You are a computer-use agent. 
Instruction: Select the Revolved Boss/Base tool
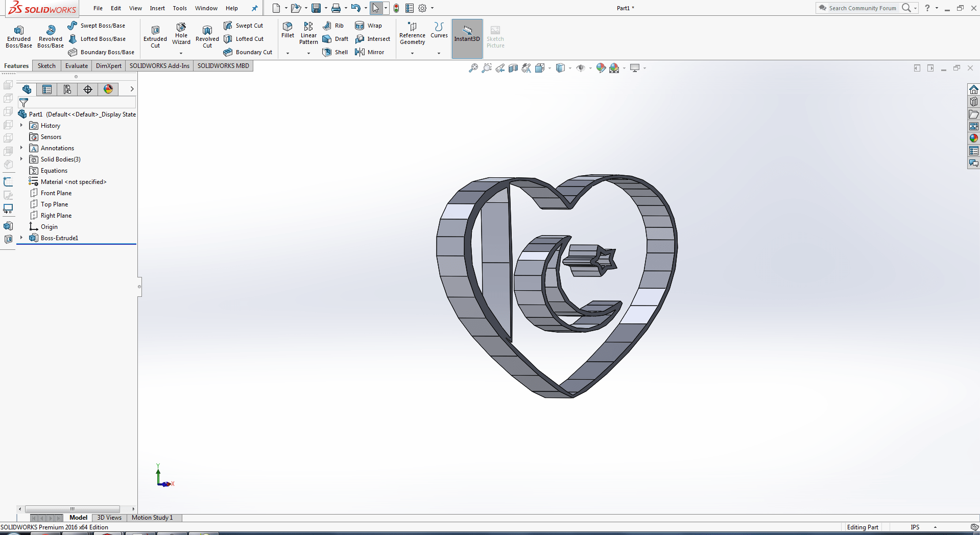[51, 36]
